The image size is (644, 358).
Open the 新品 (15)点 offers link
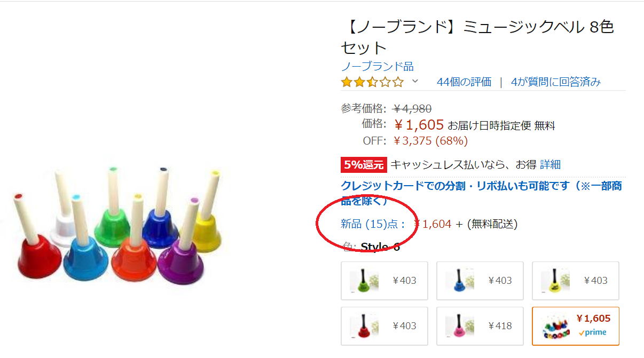click(373, 224)
